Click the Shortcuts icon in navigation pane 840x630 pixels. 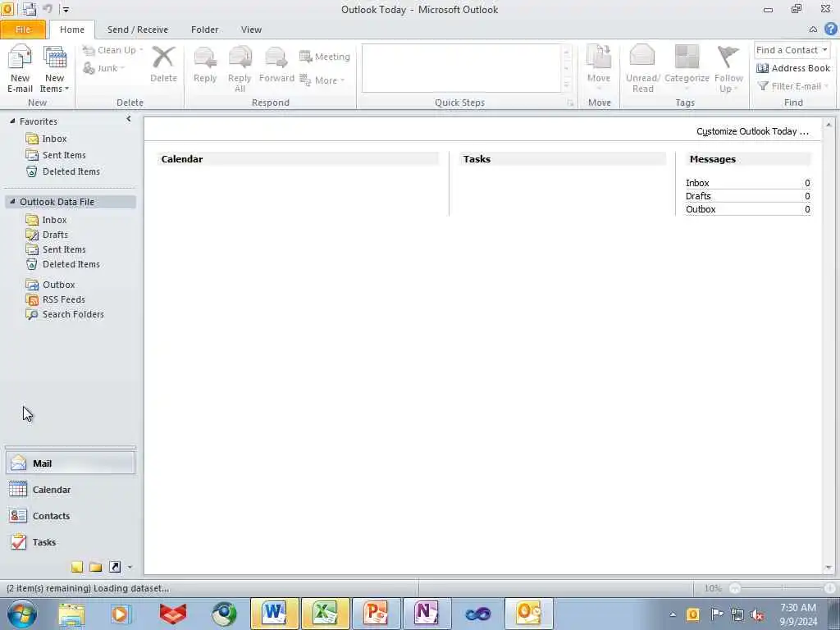[x=115, y=567]
